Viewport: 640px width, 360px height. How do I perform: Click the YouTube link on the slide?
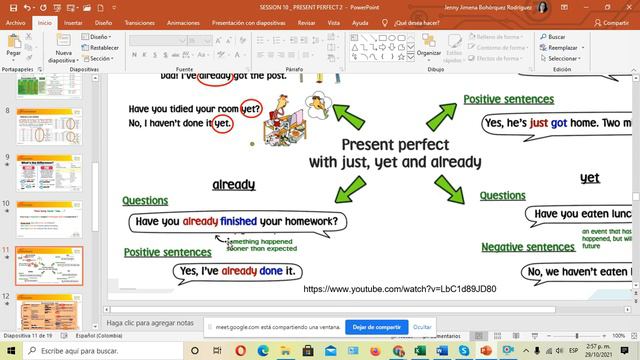(400, 289)
